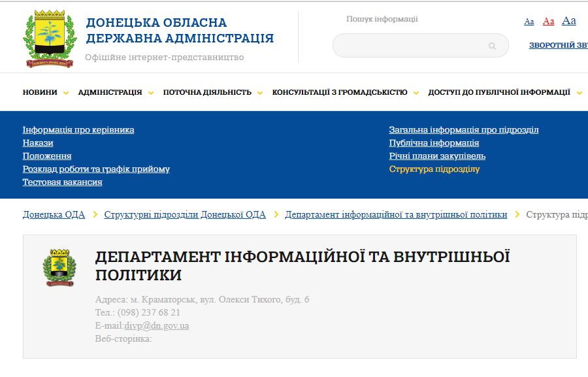Open the Річні плани закупівель link
The image size is (588, 377).
(x=437, y=156)
